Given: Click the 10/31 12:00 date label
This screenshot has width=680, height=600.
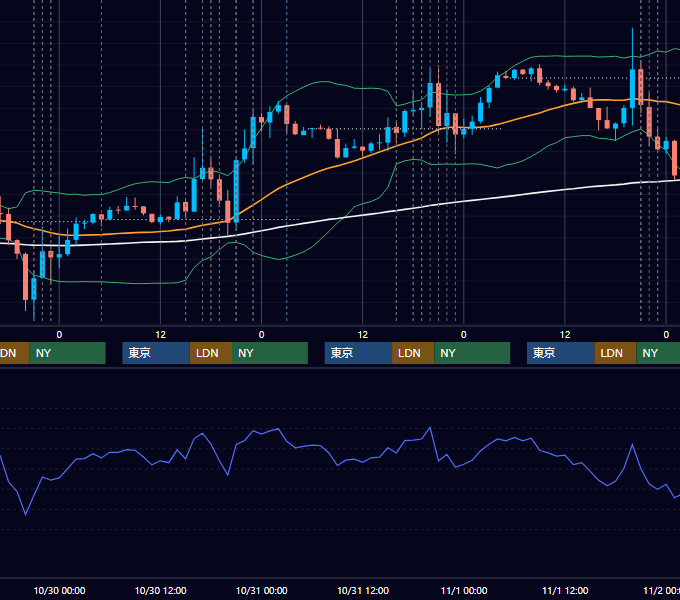Looking at the screenshot, I should click(363, 590).
